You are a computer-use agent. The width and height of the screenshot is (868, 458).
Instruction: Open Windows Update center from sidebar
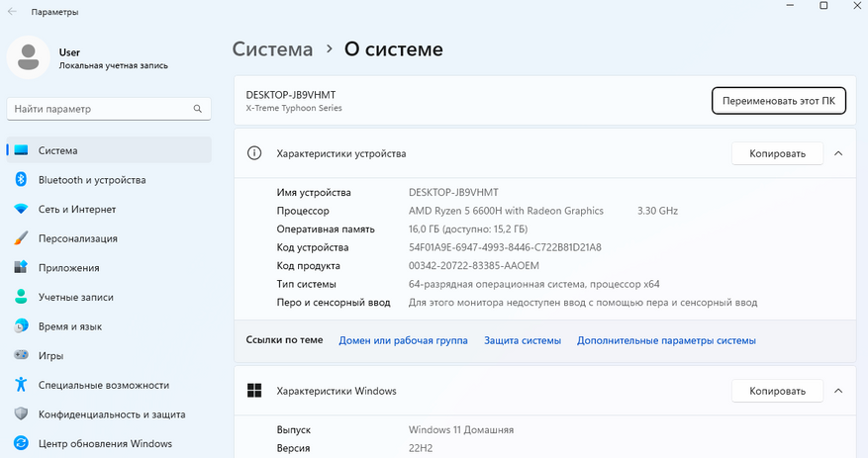click(105, 443)
